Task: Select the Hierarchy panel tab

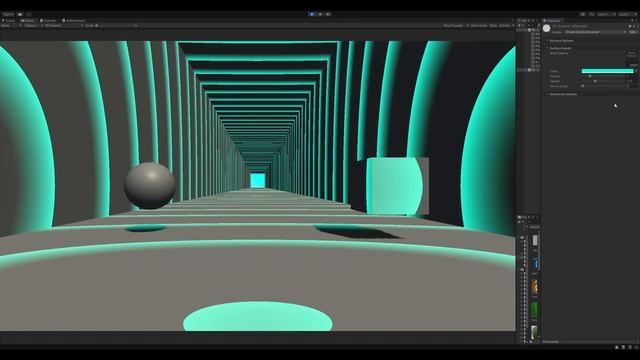Action: [523, 20]
